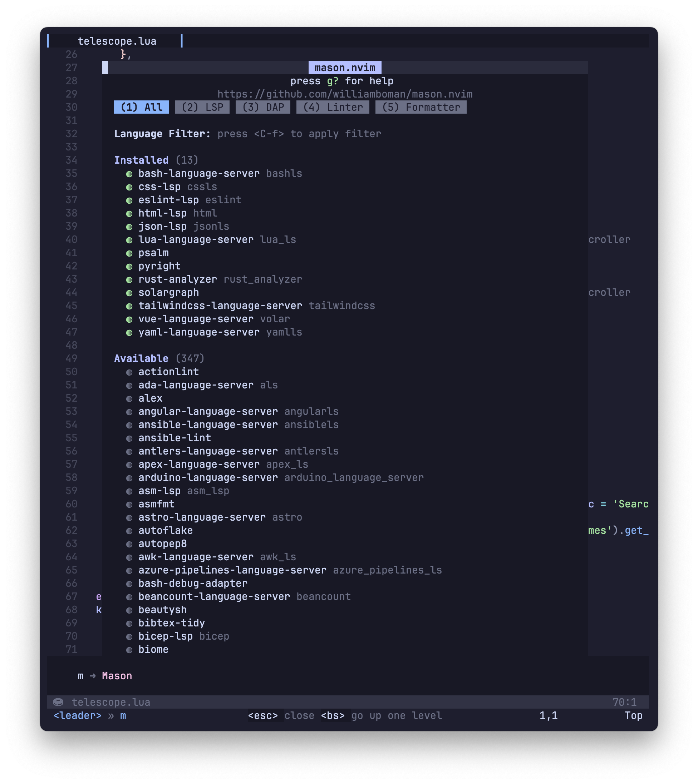The width and height of the screenshot is (698, 784).
Task: Click the installed icon beside vue-language-server
Action: click(x=129, y=319)
